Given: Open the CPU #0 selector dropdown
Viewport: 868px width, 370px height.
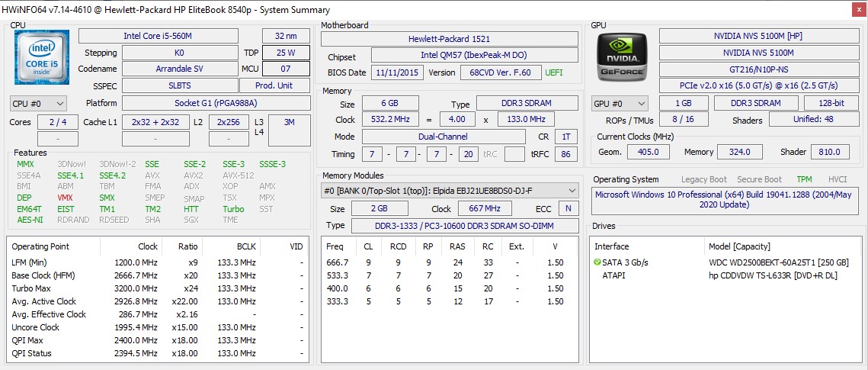Looking at the screenshot, I should point(38,103).
